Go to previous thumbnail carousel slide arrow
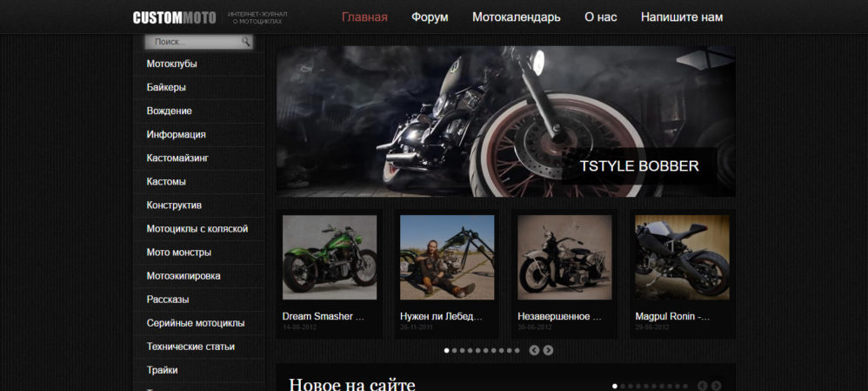The image size is (868, 391). coord(534,351)
